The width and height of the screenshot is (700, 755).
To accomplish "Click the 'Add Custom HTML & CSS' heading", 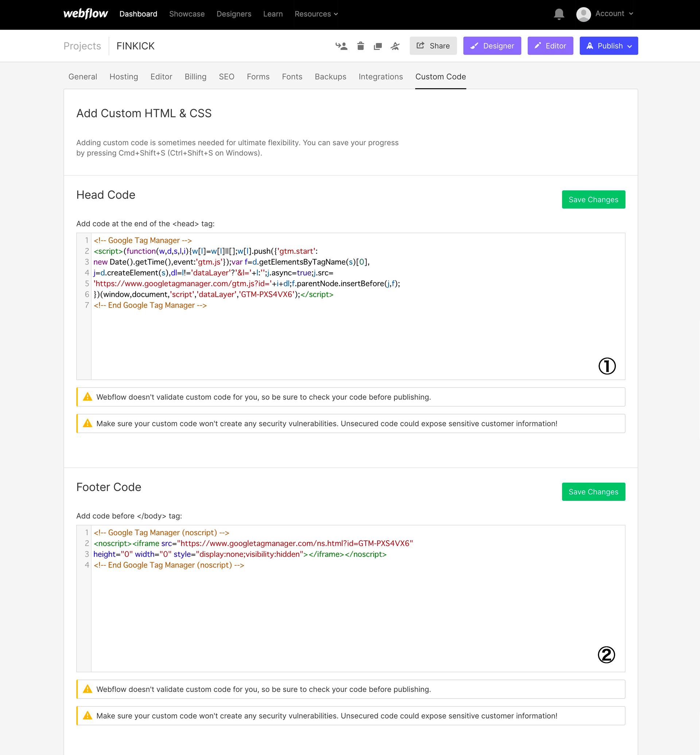I will 144,113.
